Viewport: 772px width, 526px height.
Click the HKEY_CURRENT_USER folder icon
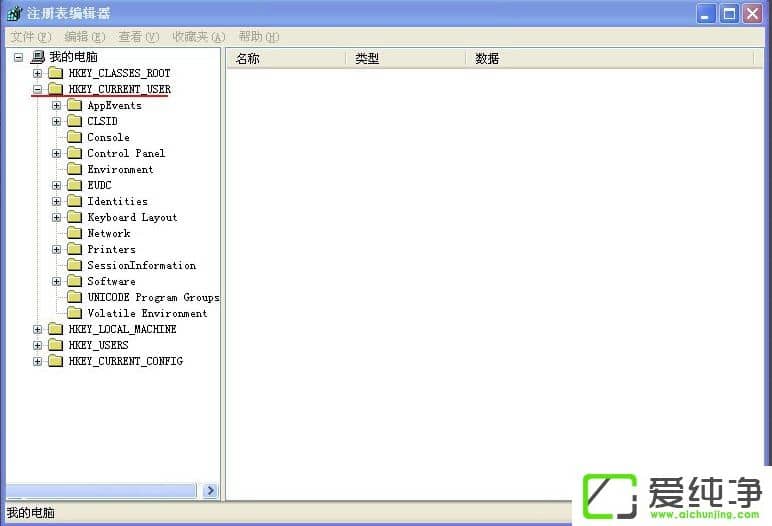click(56, 89)
